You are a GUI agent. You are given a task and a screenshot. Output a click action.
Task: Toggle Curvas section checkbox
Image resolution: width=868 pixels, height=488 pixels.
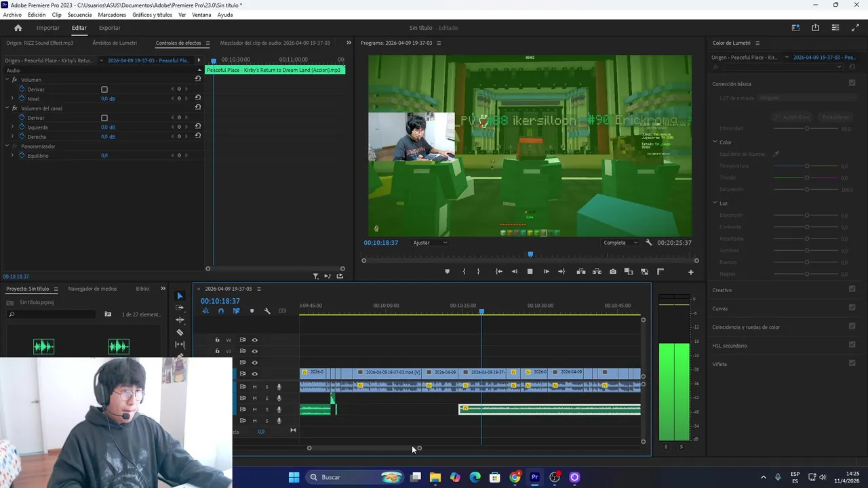(x=852, y=308)
